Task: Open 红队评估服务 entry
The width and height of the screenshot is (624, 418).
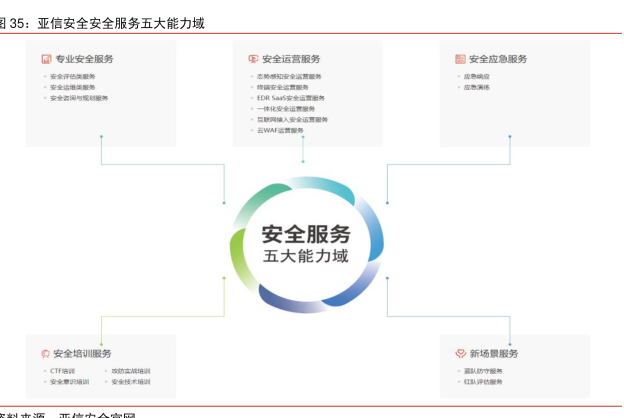Action: [483, 382]
